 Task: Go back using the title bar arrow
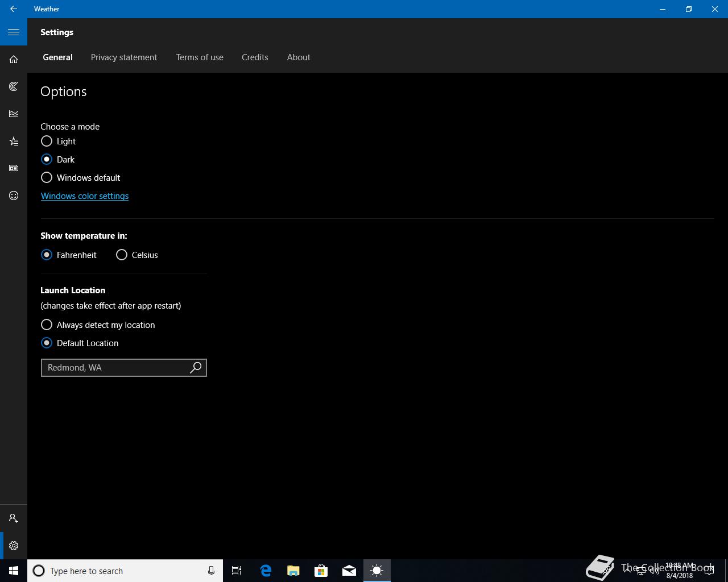(14, 9)
